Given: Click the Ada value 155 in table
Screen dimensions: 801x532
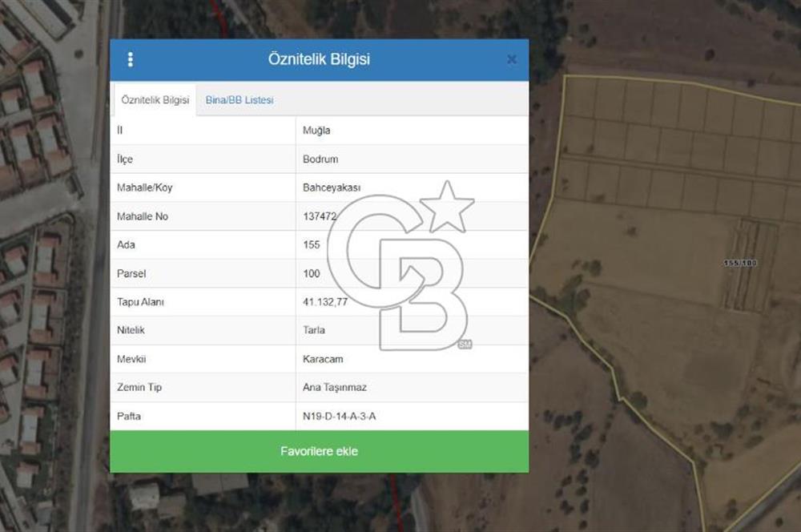Looking at the screenshot, I should [311, 245].
